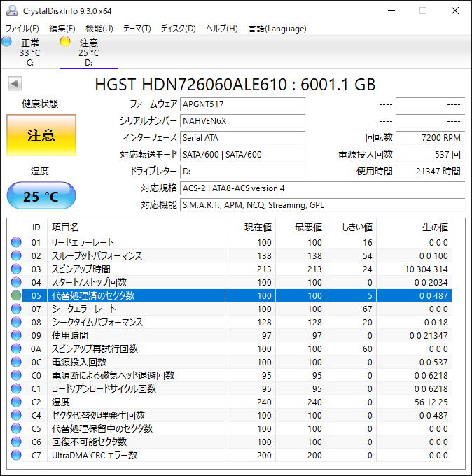Open the ディスク(D) menu
Viewport: 472px width, 476px height.
179,29
